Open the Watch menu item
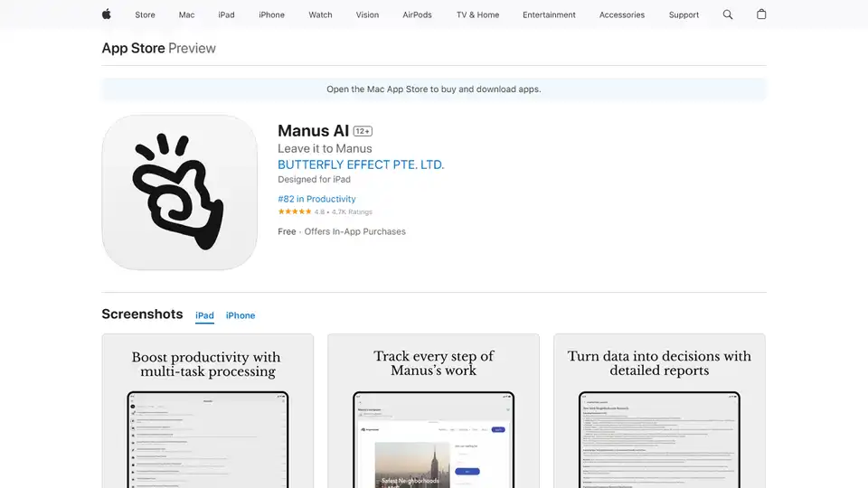The width and height of the screenshot is (868, 488). (320, 15)
